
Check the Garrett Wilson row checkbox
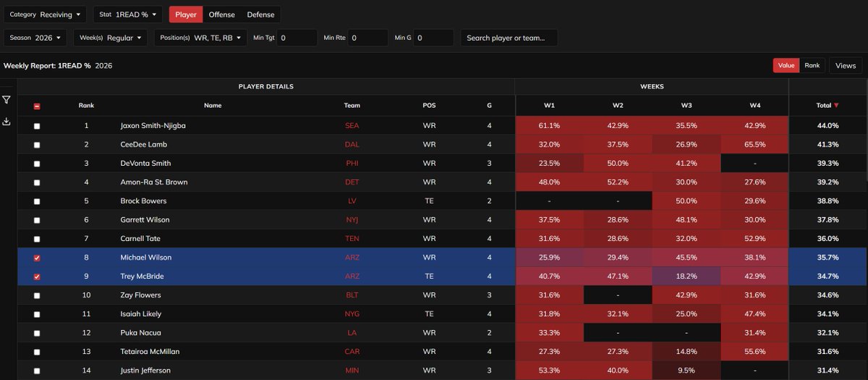click(x=37, y=220)
